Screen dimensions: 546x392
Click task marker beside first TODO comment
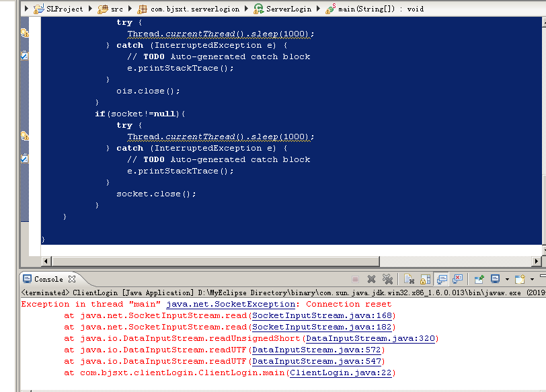(x=24, y=56)
